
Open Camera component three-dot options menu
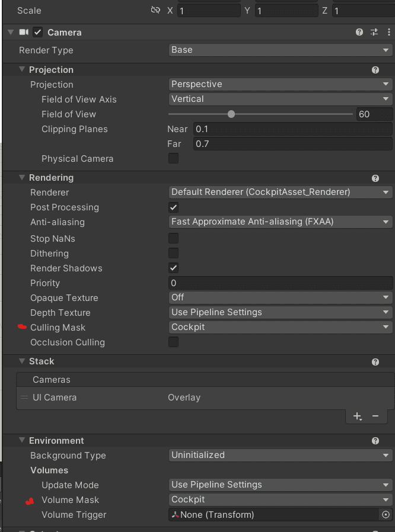(x=389, y=32)
